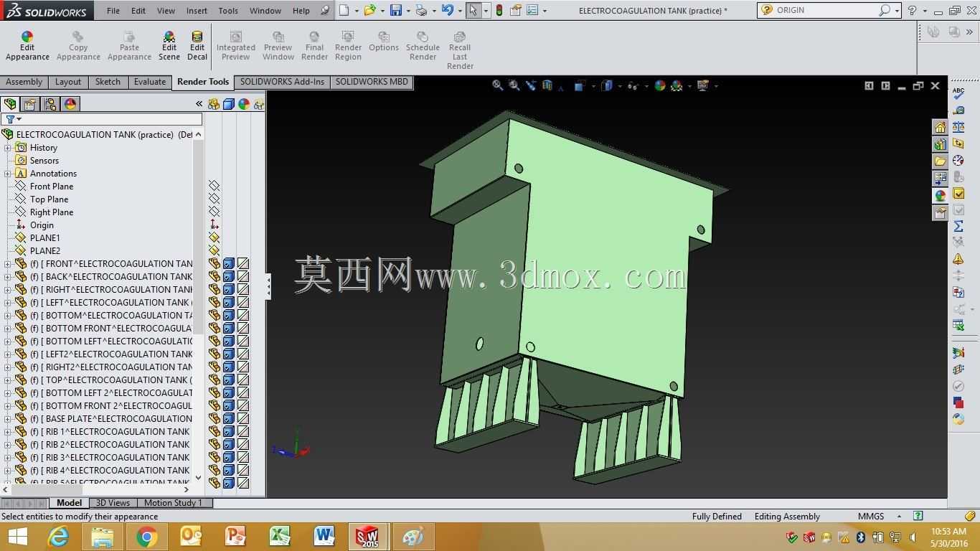Open Microsoft Word from the taskbar
The image size is (980, 551).
(324, 536)
